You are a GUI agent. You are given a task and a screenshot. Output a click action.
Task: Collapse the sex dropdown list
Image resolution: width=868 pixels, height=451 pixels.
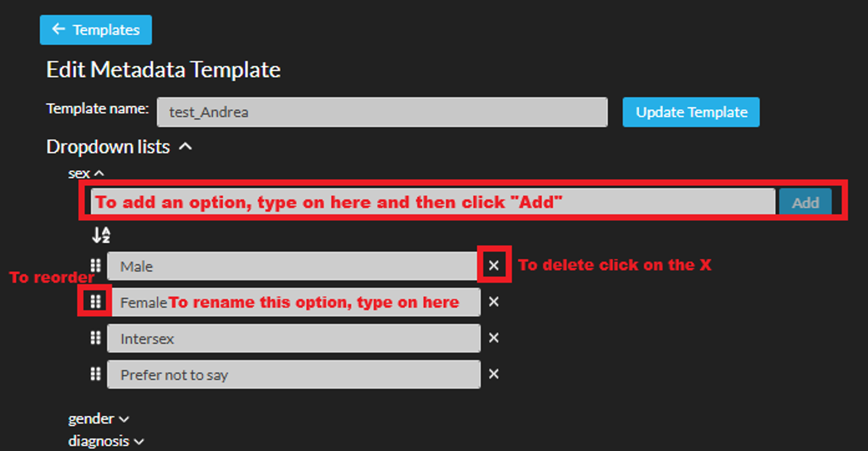click(x=99, y=173)
